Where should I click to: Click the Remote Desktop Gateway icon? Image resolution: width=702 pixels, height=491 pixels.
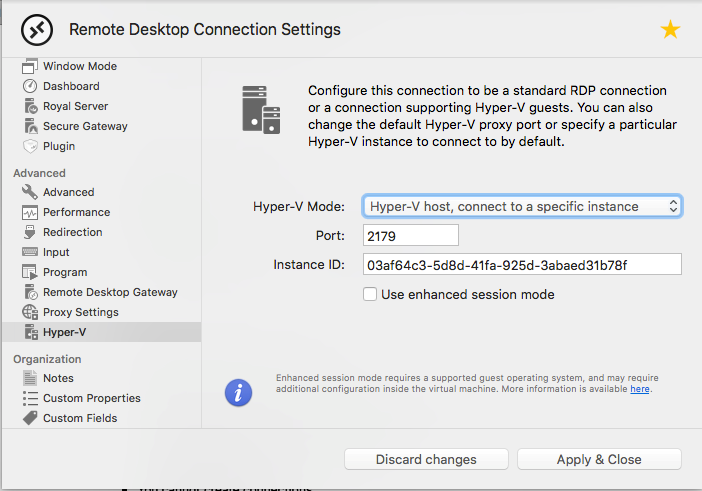[30, 292]
